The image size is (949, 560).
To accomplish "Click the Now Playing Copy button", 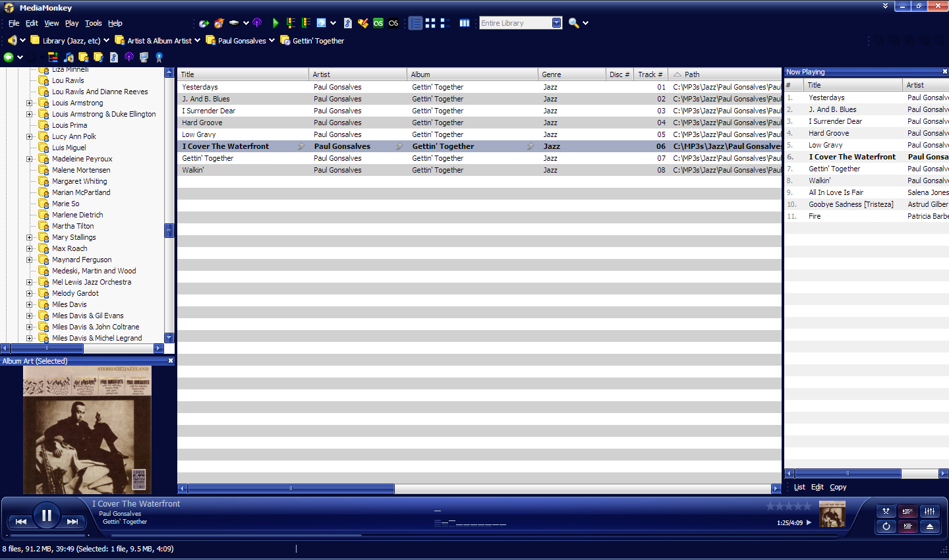I will [x=838, y=487].
